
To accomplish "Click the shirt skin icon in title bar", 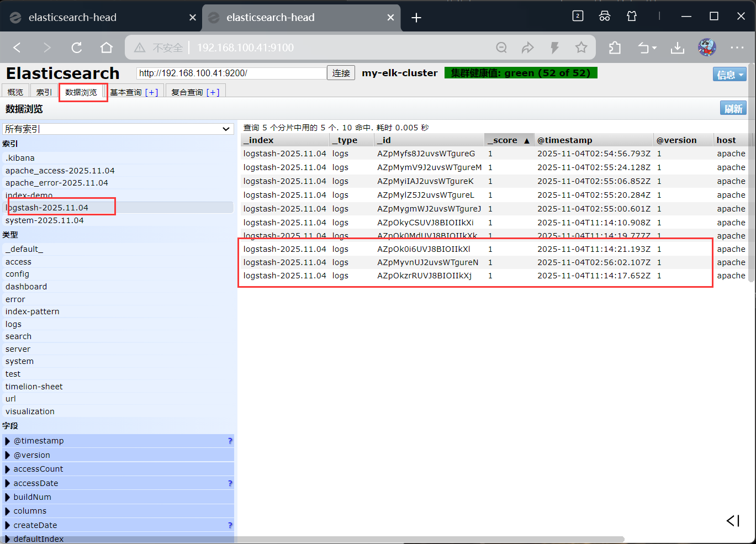I will point(632,16).
